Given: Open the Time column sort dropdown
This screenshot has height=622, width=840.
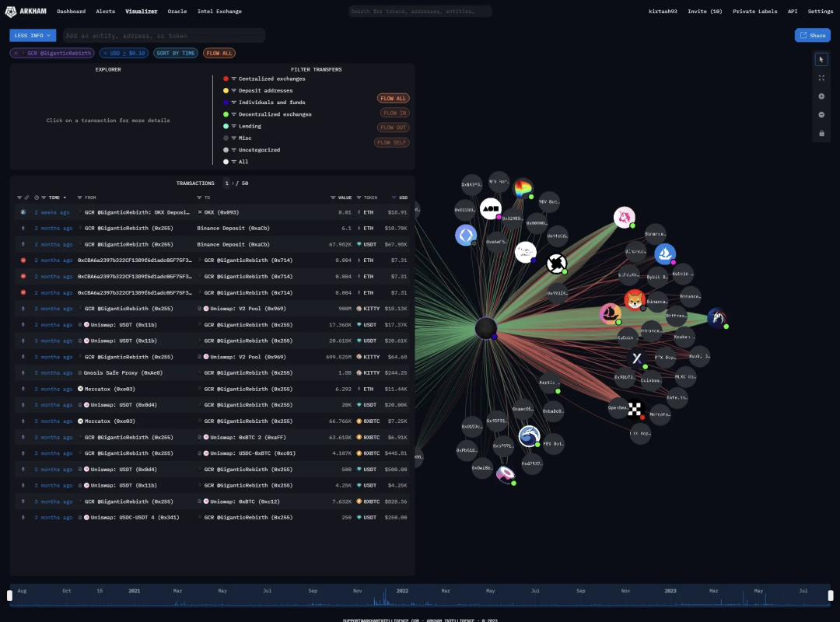Looking at the screenshot, I should tap(54, 197).
